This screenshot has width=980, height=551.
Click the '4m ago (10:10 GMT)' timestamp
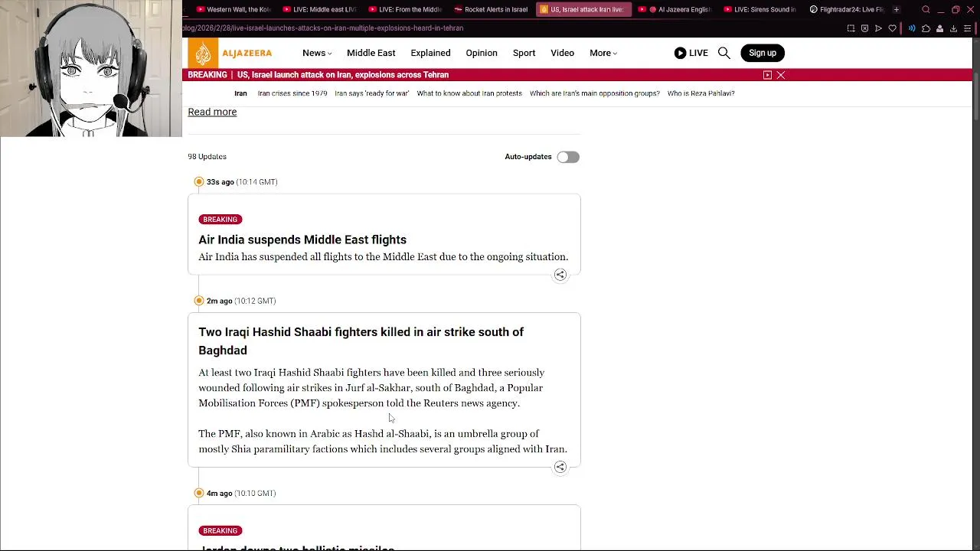click(x=241, y=494)
